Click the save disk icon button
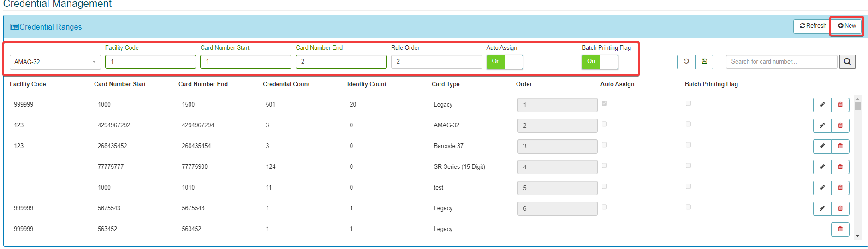Screen dimensions: 868x249 pos(704,62)
